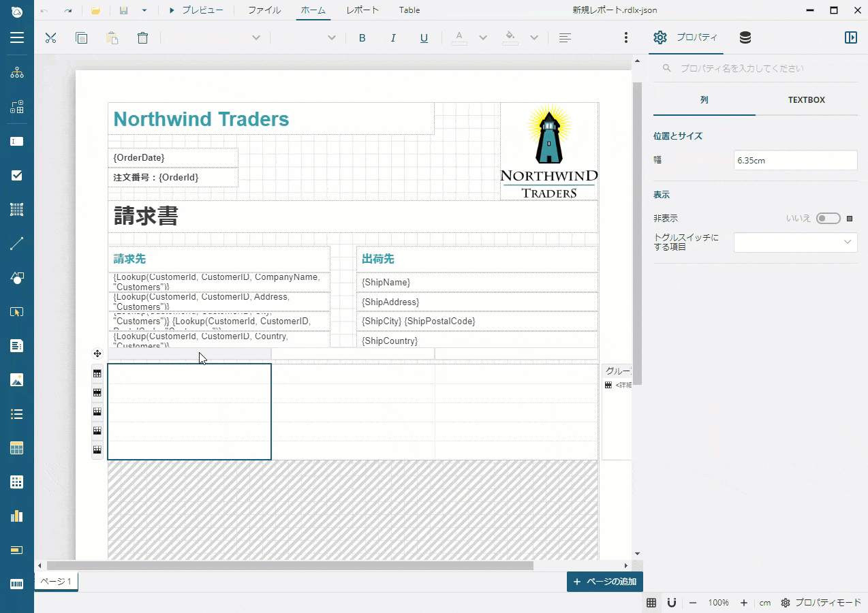Switch to the TEXTBOX properties tab

tap(806, 100)
